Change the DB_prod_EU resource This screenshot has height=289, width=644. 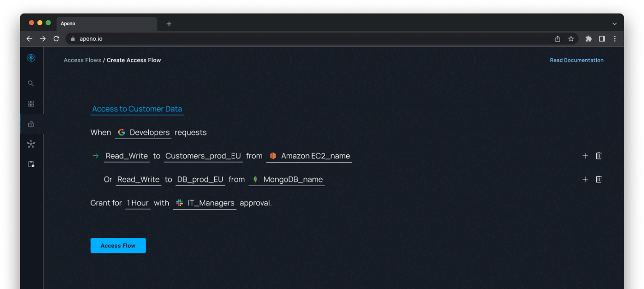(x=200, y=180)
